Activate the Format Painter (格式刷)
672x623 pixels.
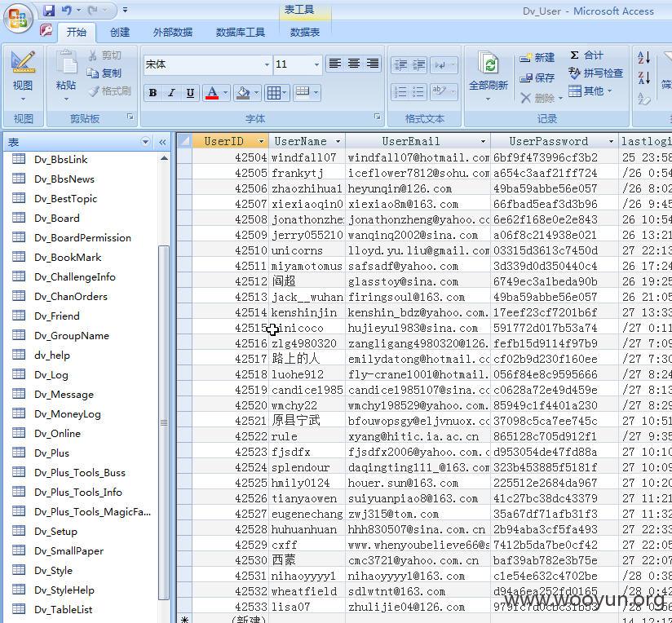[109, 91]
